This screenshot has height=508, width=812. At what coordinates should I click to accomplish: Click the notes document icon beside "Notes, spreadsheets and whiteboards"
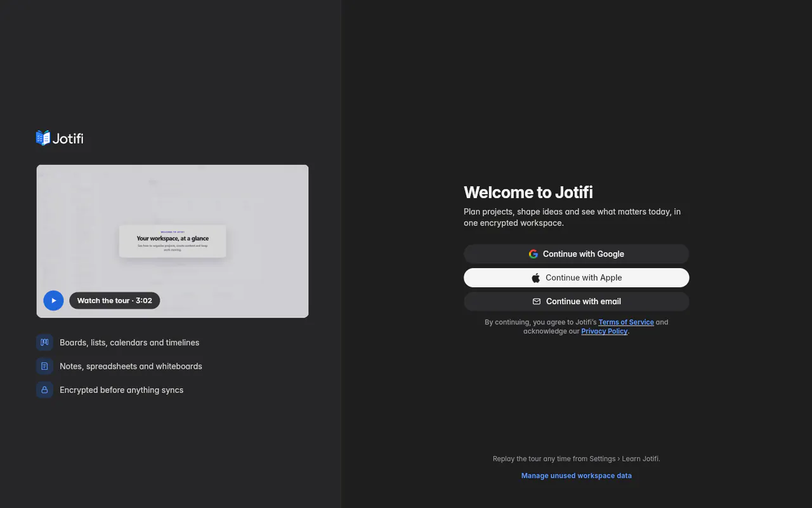click(x=44, y=366)
